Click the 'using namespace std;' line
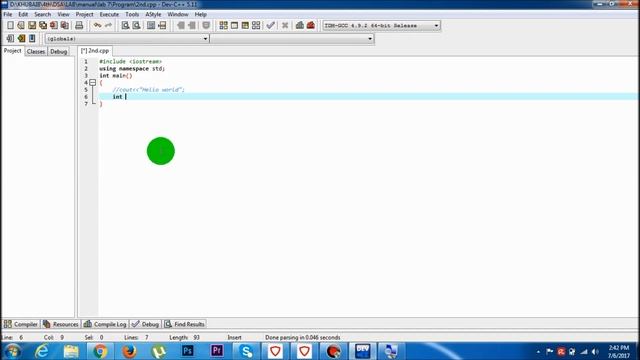The height and width of the screenshot is (360, 640). 132,69
